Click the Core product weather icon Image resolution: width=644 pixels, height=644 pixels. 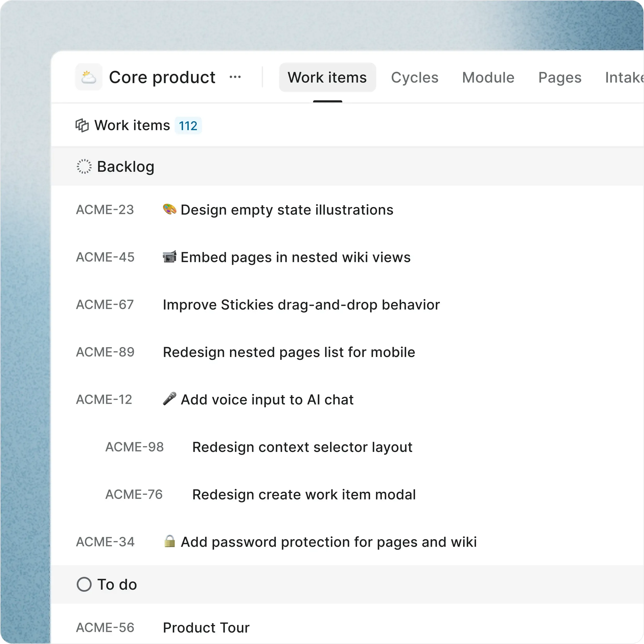coord(88,77)
